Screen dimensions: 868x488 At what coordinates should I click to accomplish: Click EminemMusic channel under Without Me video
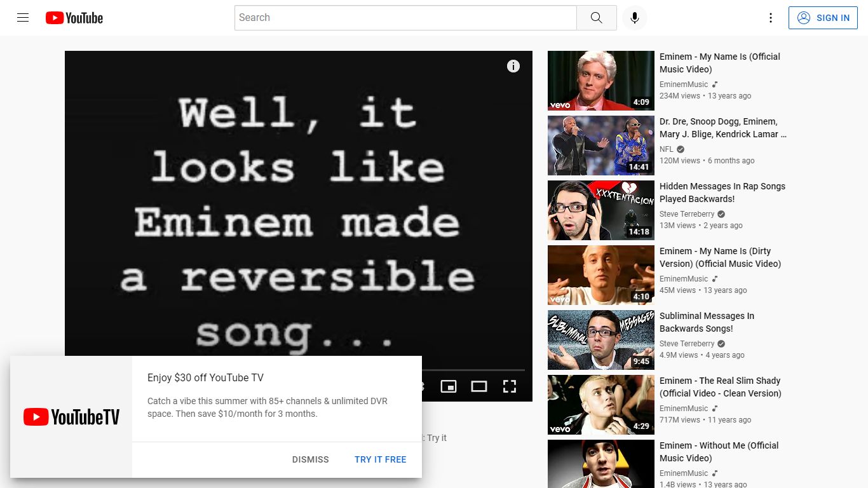point(684,473)
